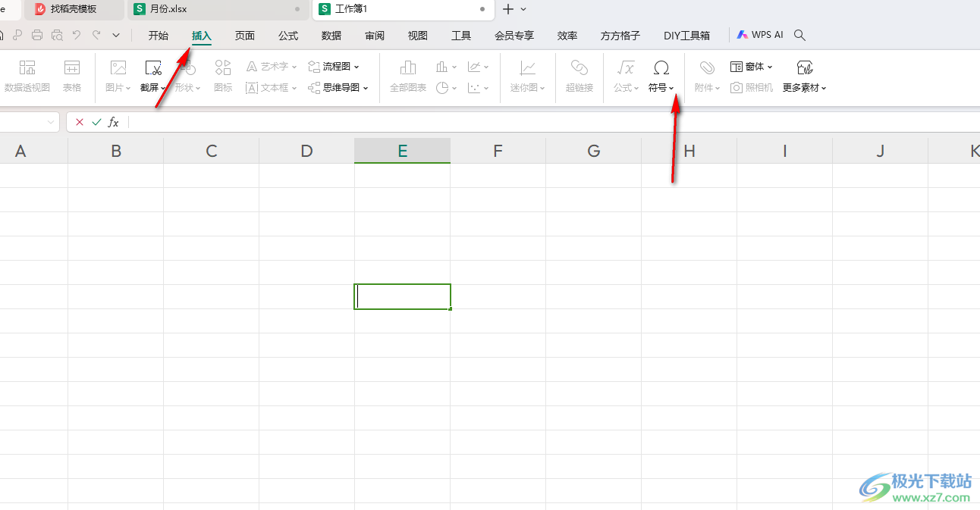The width and height of the screenshot is (980, 510).
Task: Open the scatter chart type dropdown
Action: tap(478, 88)
